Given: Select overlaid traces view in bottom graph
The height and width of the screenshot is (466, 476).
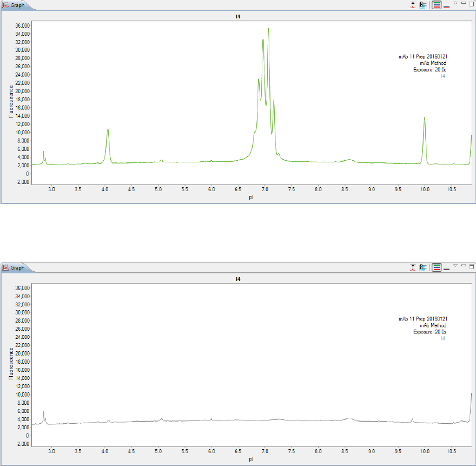Looking at the screenshot, I should 447,268.
